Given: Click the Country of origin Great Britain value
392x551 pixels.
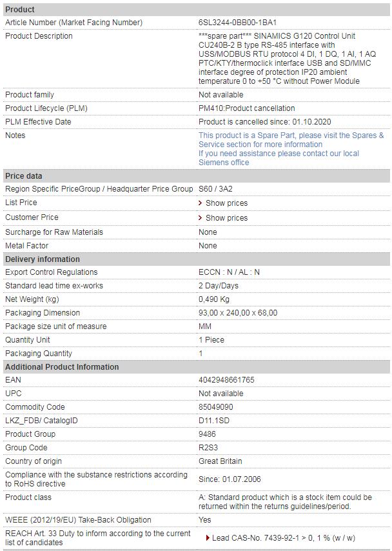Looking at the screenshot, I should click(x=220, y=461).
